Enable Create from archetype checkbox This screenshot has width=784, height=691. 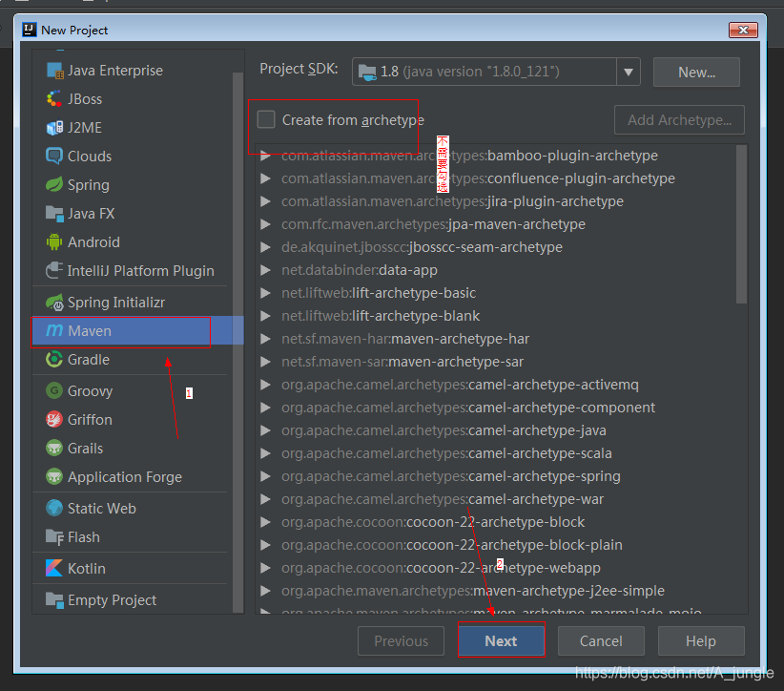[x=266, y=119]
